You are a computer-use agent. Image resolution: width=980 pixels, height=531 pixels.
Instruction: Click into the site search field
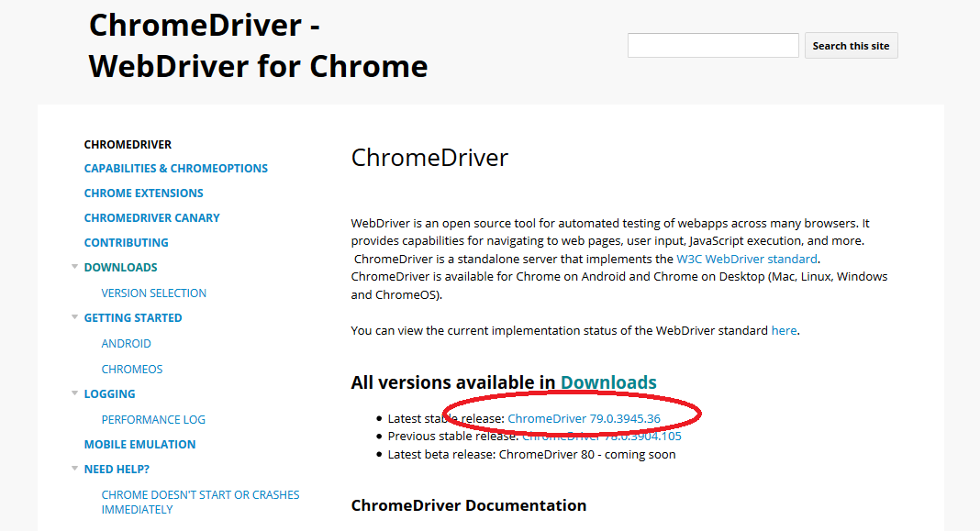[713, 46]
